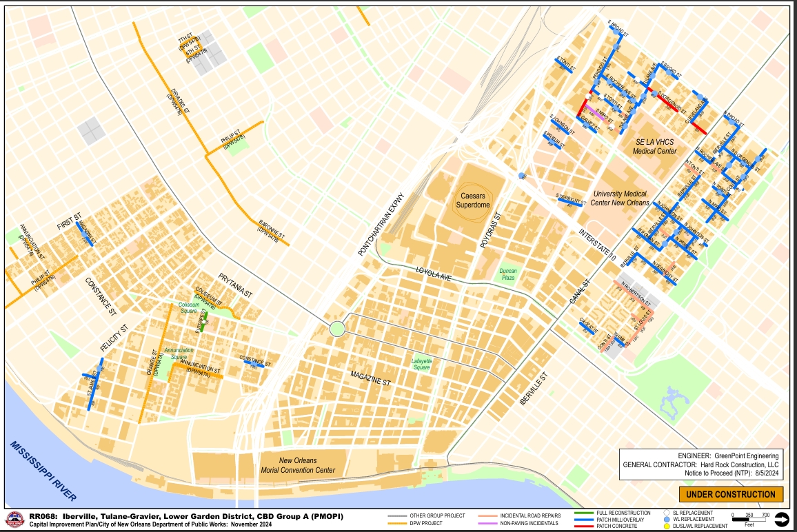Click the Capital Improvement Plan subtitle line
Image resolution: width=797 pixels, height=532 pixels.
point(150,524)
